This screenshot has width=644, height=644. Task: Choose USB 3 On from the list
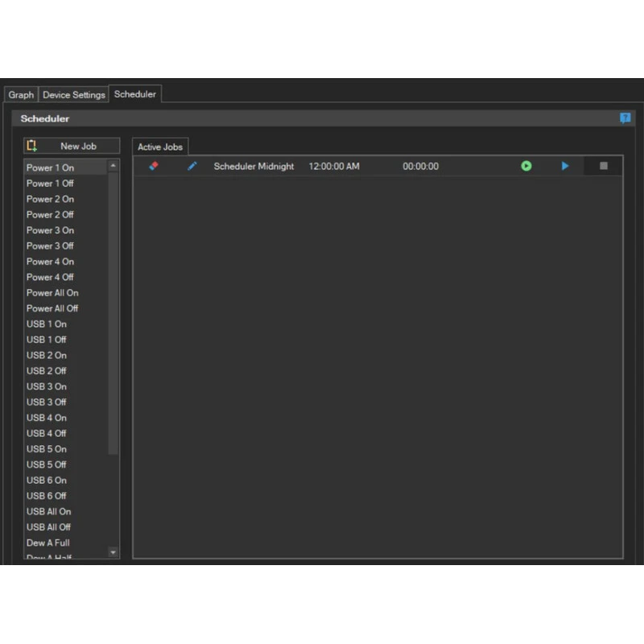(47, 386)
